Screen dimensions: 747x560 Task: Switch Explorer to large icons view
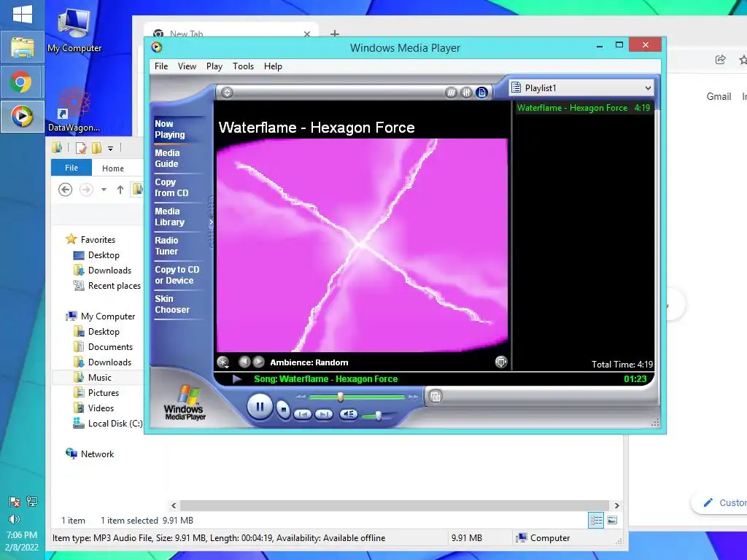612,520
